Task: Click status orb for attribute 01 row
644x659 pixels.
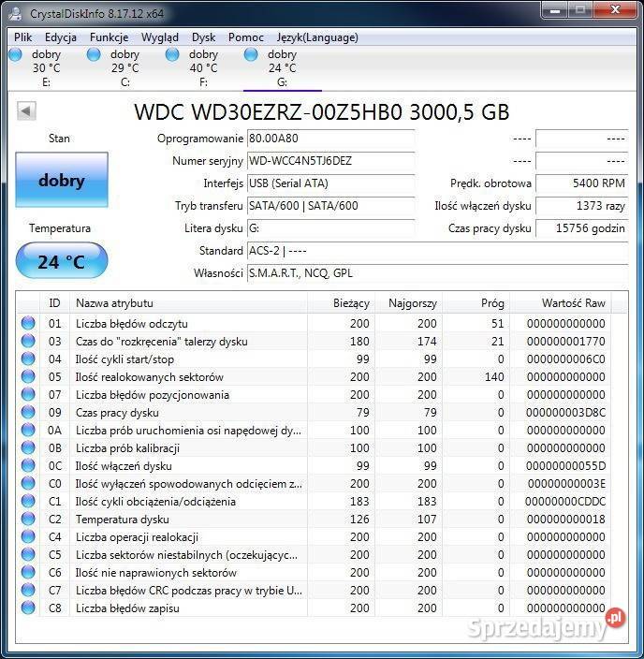Action: point(28,324)
